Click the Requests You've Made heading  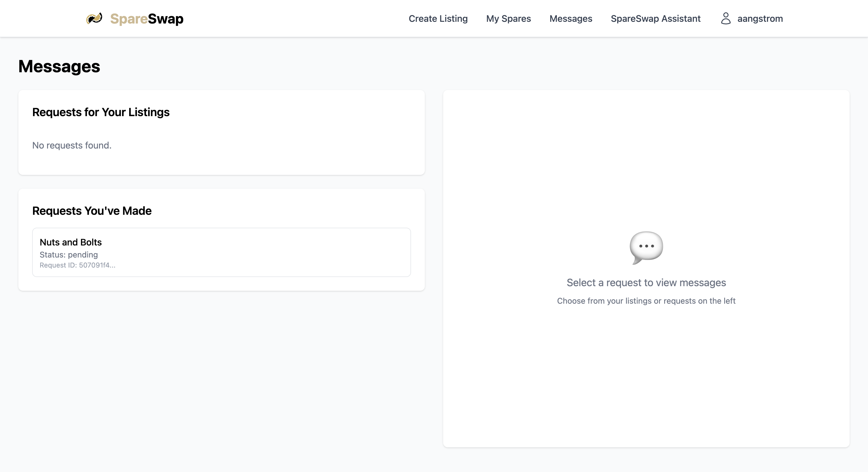tap(92, 211)
